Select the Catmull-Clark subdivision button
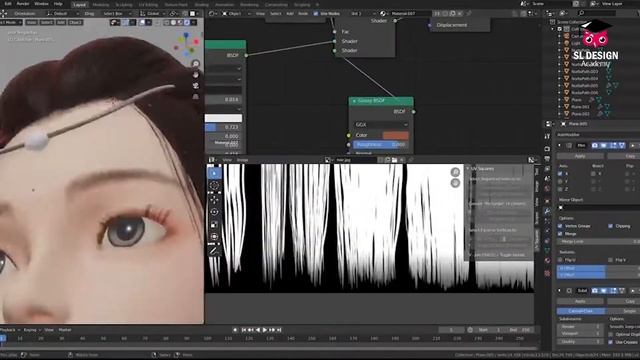Image resolution: width=640 pixels, height=360 pixels. point(581,311)
